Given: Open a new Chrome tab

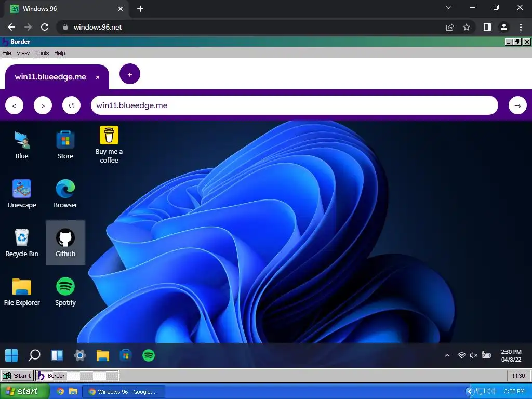Looking at the screenshot, I should point(140,9).
